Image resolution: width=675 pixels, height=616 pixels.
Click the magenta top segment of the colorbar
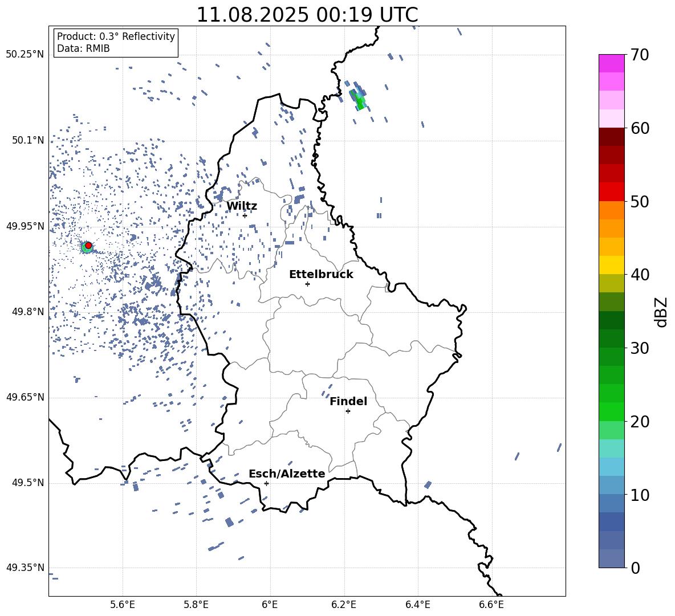pyautogui.click(x=611, y=63)
